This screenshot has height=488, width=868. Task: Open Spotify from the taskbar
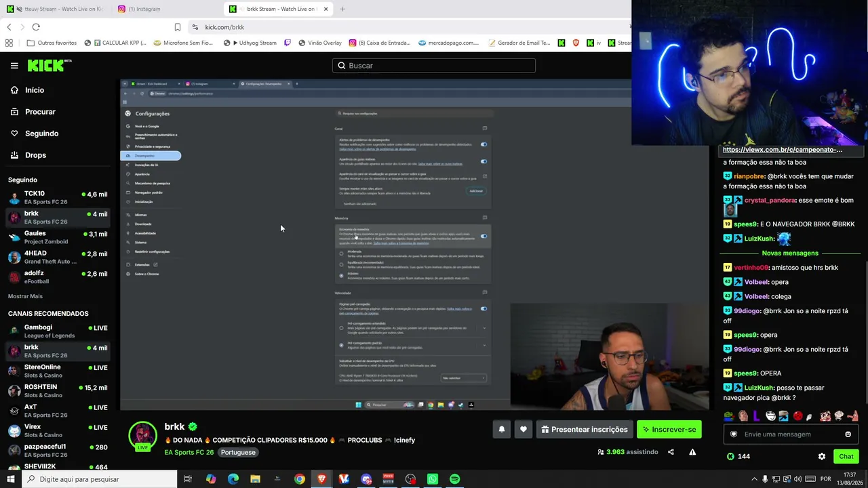(455, 479)
